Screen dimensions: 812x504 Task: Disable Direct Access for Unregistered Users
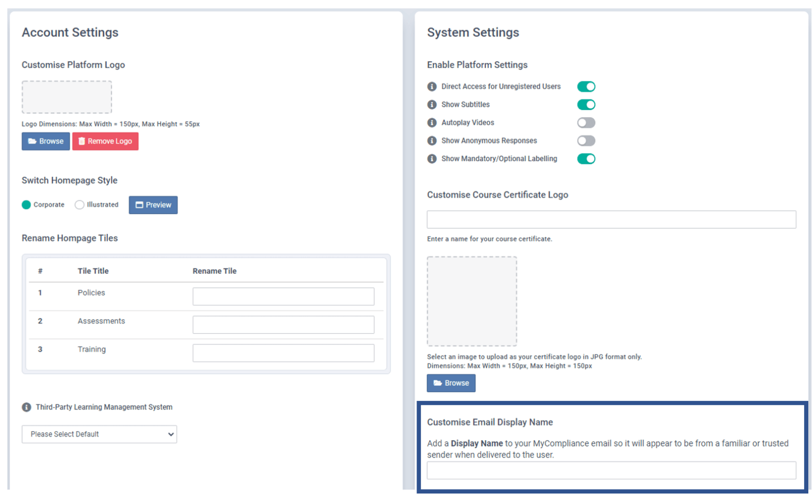[x=586, y=86]
